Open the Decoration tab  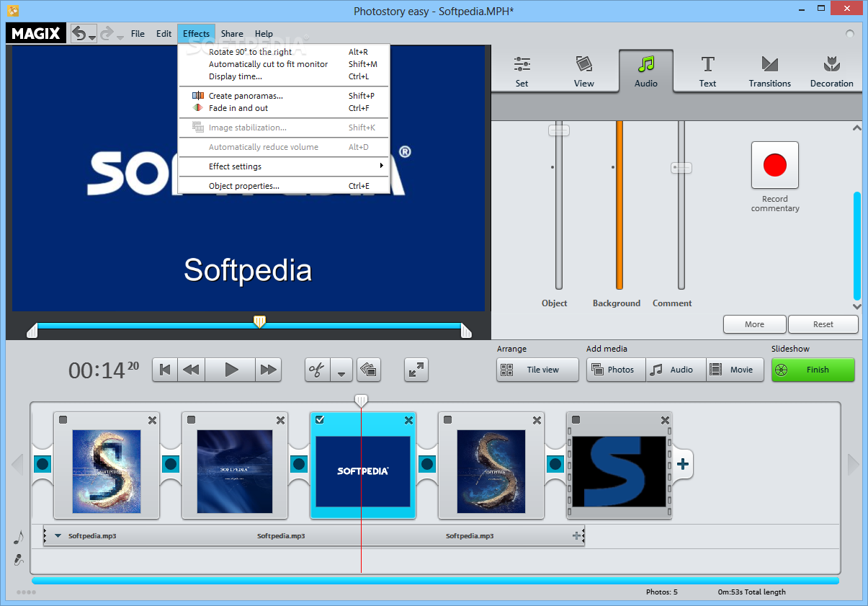point(831,71)
